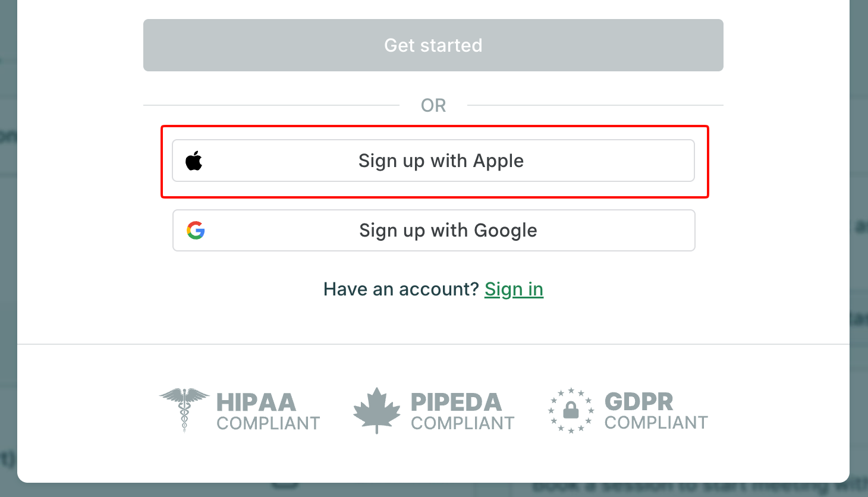The height and width of the screenshot is (497, 868).
Task: Click the dimmed backdrop below the dialog
Action: click(416, 490)
